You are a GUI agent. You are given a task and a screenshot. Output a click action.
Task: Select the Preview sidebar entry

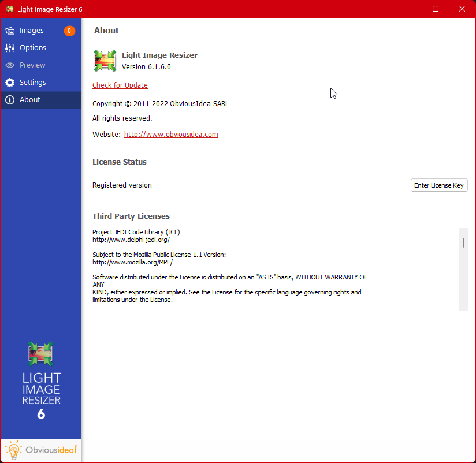(x=41, y=65)
